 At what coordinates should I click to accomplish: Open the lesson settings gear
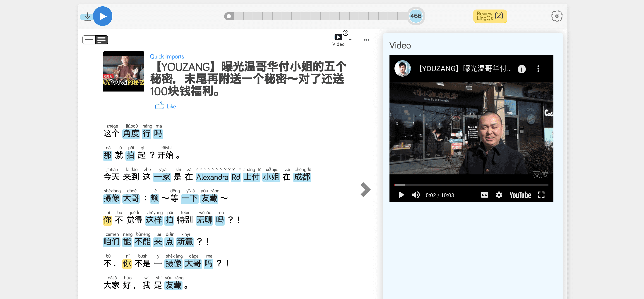(557, 16)
